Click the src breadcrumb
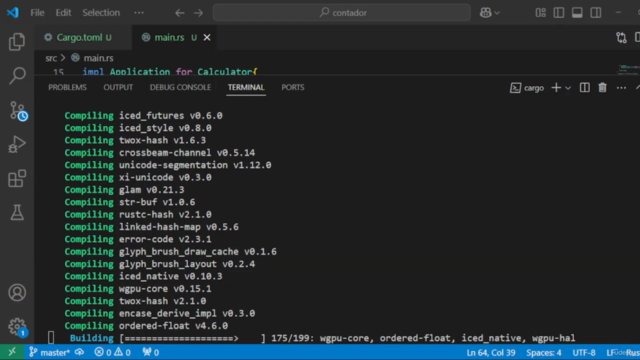This screenshot has width=640, height=360. 51,58
